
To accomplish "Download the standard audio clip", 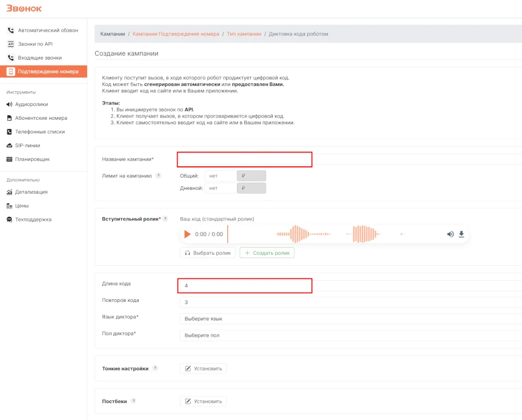I will tap(461, 234).
